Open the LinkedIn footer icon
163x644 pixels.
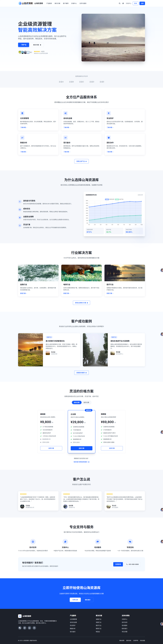click(x=29, y=628)
